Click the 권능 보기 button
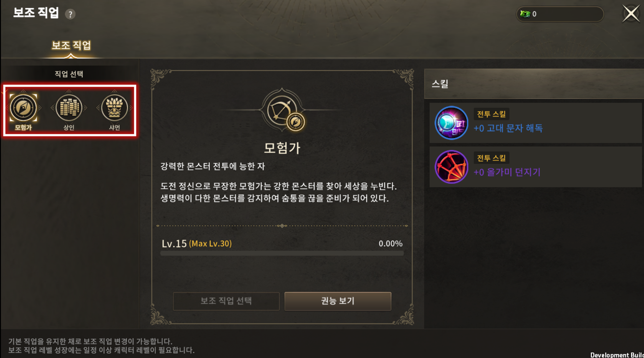Screen dimensions: 644x358 [x=338, y=301]
